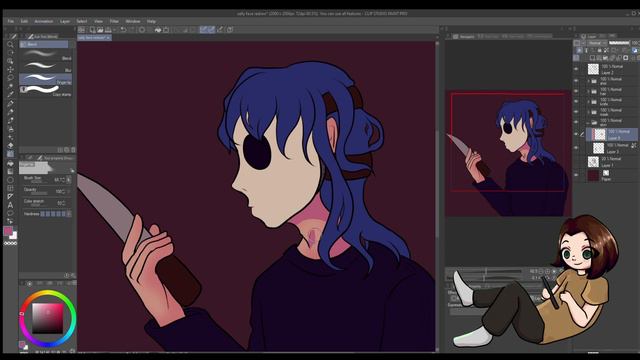Click the Lock layer icon in Layer panel

point(599,50)
